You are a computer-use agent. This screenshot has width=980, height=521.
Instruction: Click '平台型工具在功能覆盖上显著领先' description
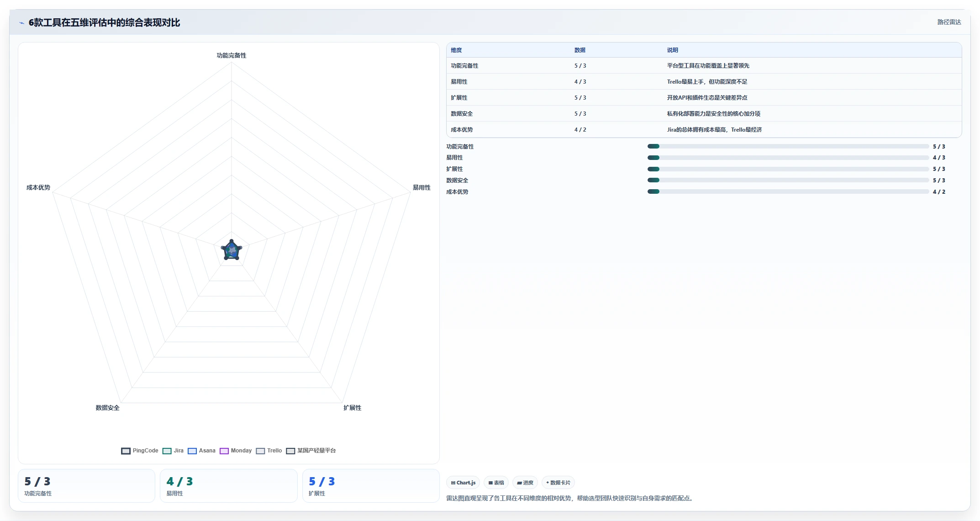point(708,66)
